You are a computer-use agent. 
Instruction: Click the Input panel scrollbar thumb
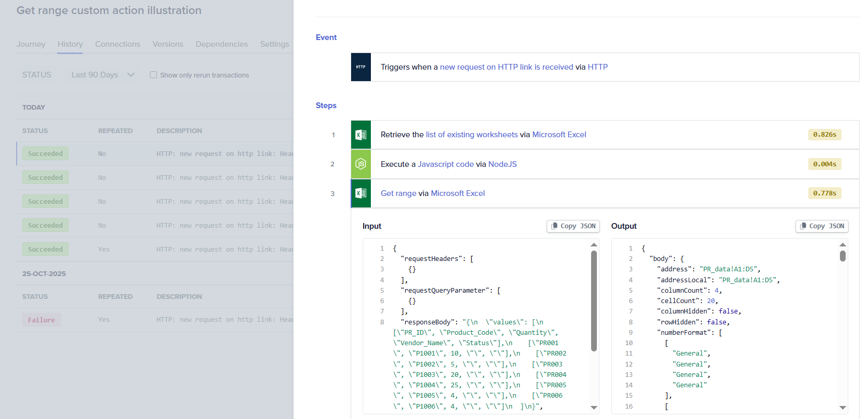pos(594,300)
